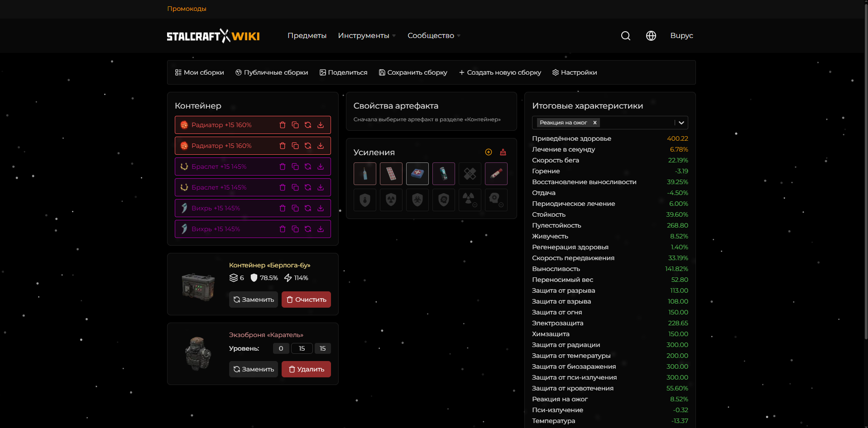This screenshot has width=868, height=428.
Task: Clear all boosts with the red broom icon
Action: click(x=503, y=152)
